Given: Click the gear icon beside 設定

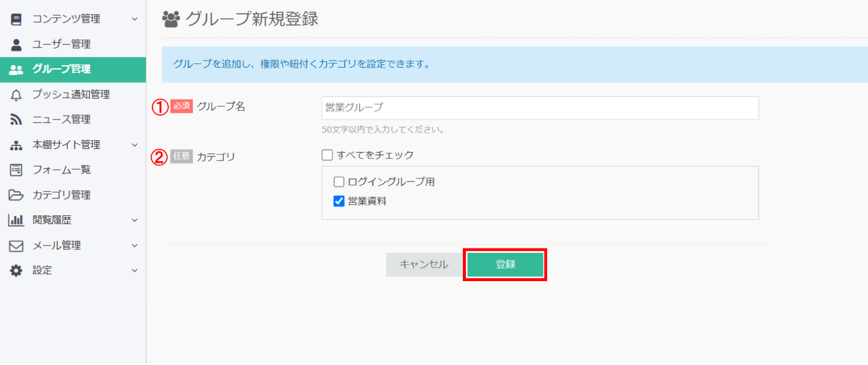Looking at the screenshot, I should (x=16, y=270).
